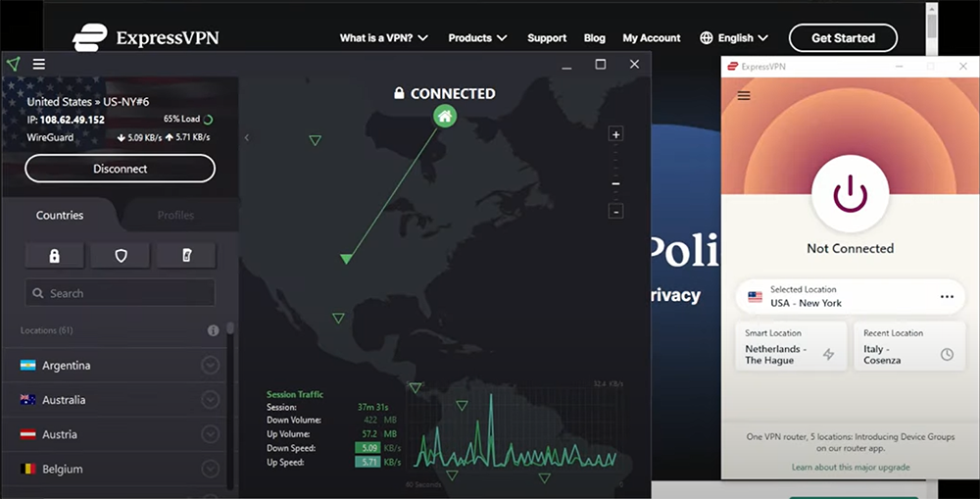Open Blog on ExpressVPN website

click(595, 38)
